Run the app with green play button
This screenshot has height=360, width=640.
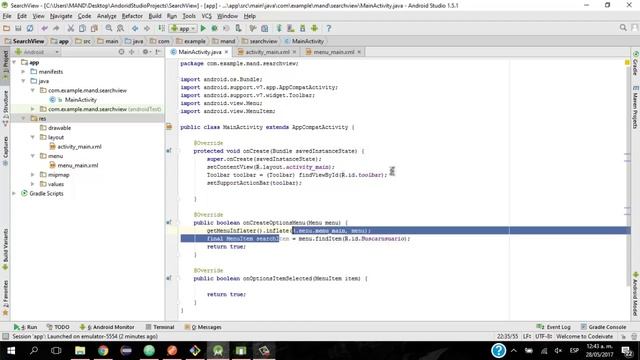click(x=203, y=28)
